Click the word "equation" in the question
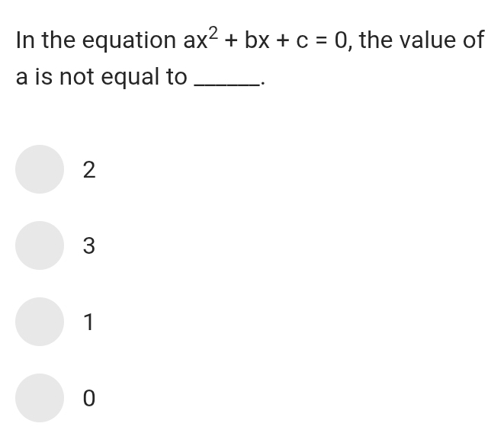504x433 pixels. (x=128, y=41)
